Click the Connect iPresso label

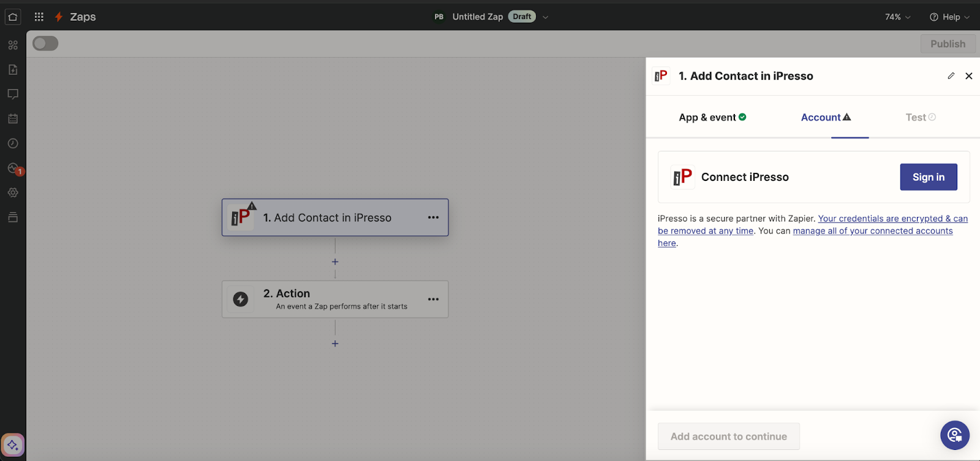click(745, 177)
